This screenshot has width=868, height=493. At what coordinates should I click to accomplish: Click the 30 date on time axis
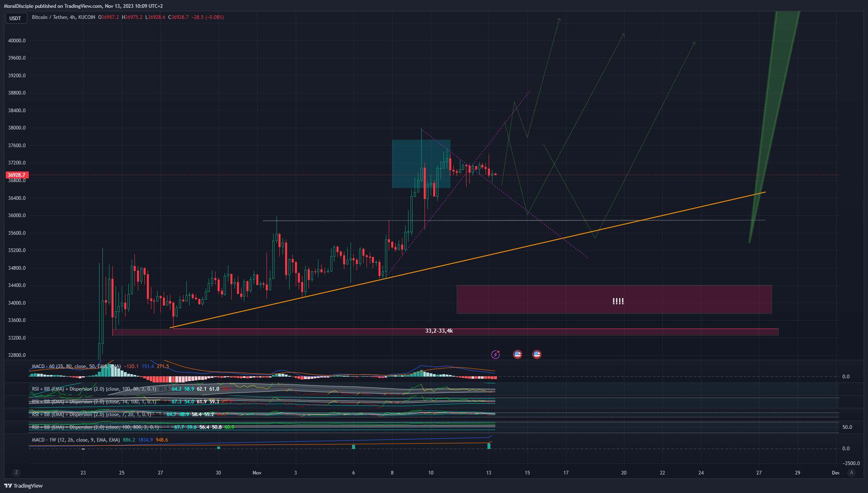click(218, 472)
